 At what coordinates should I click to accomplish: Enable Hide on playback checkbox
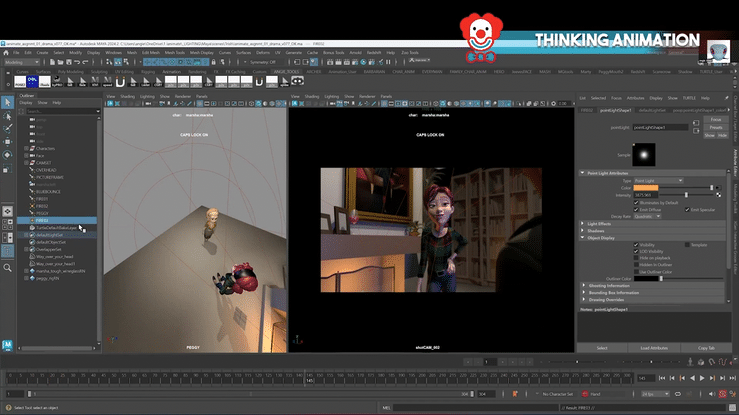point(636,258)
